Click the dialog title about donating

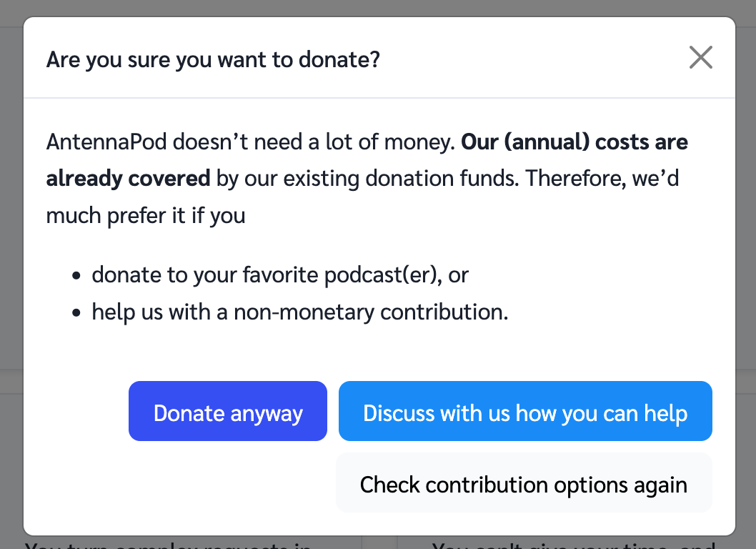point(212,59)
